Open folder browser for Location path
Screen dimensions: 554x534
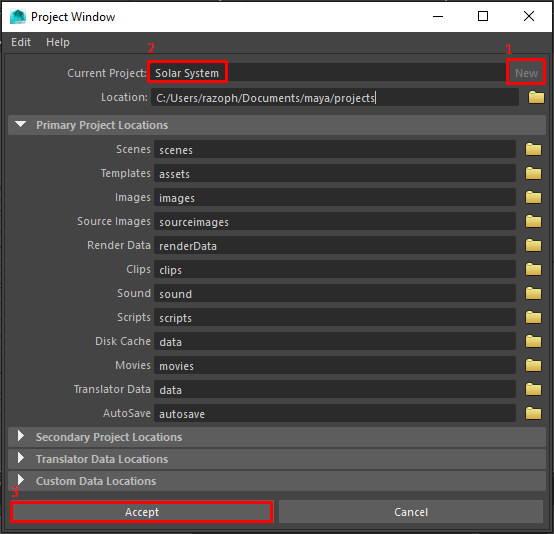click(x=536, y=97)
